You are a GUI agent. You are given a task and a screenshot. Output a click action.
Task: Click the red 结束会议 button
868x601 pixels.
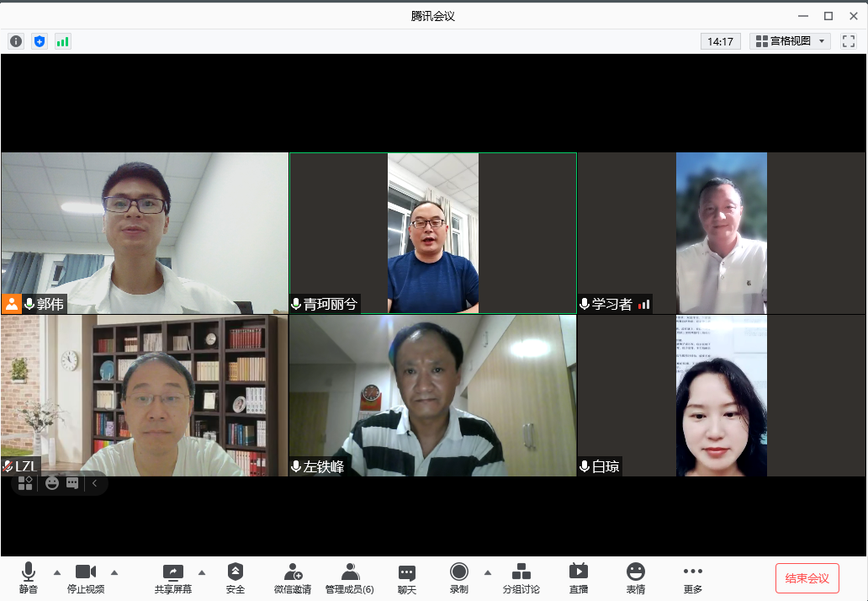(x=807, y=578)
